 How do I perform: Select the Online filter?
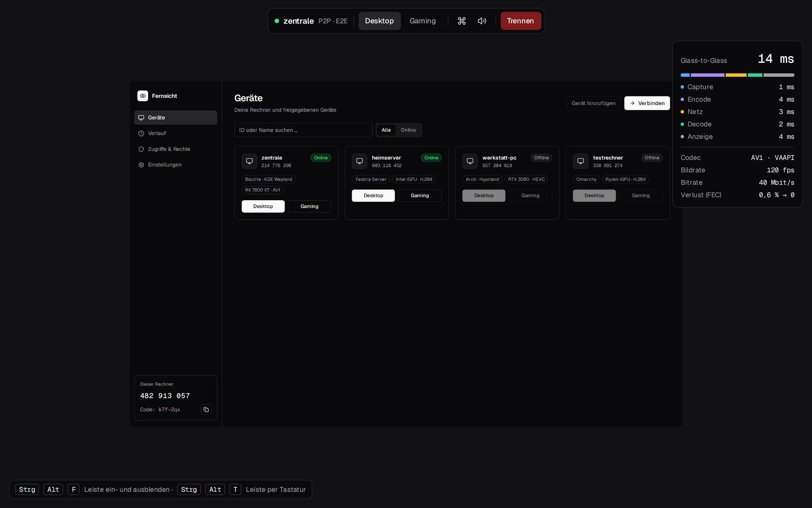click(408, 130)
